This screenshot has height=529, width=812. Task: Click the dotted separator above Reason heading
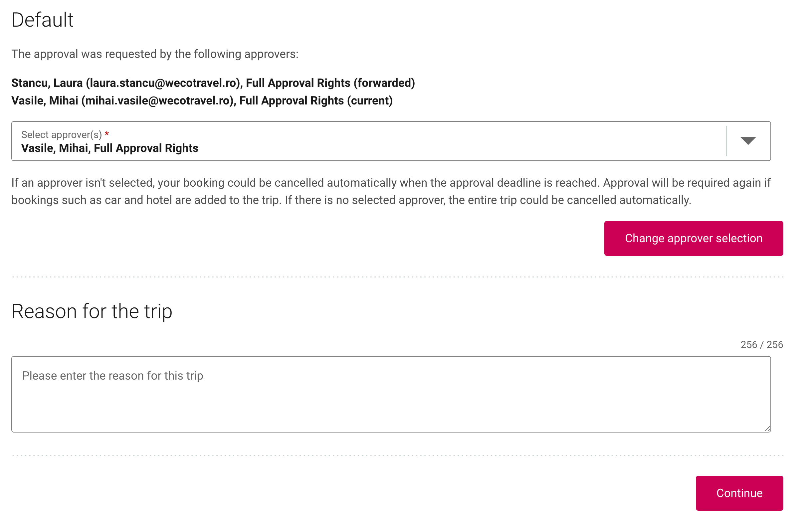click(x=397, y=277)
